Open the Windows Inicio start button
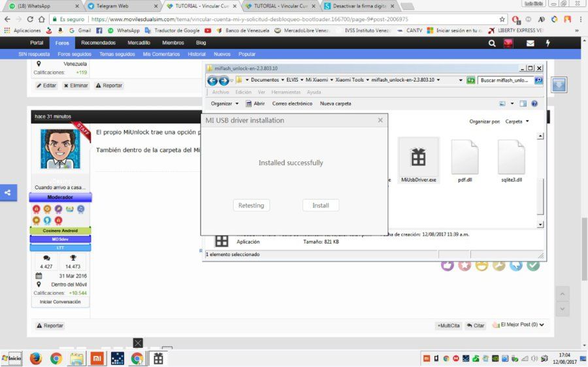This screenshot has height=367, width=588. point(12,359)
